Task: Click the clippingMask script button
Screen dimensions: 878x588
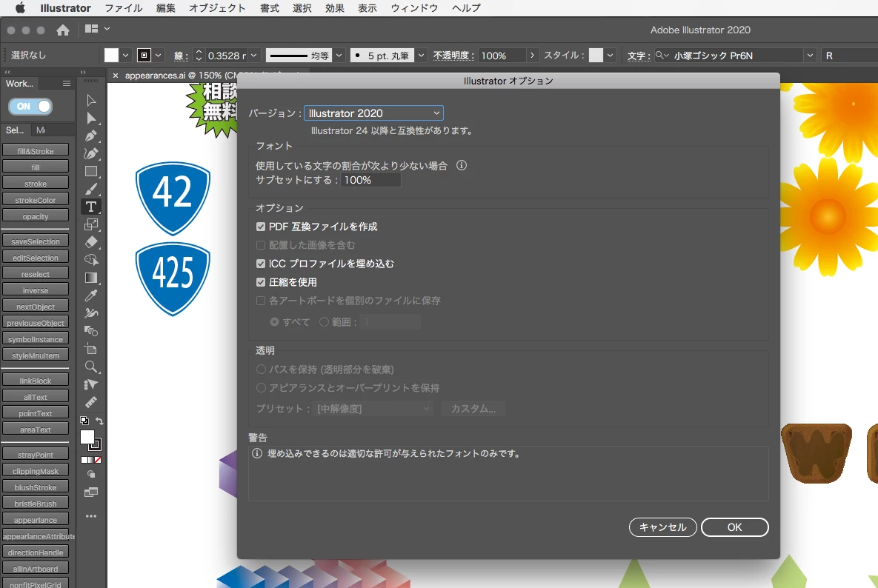Action: coord(36,471)
